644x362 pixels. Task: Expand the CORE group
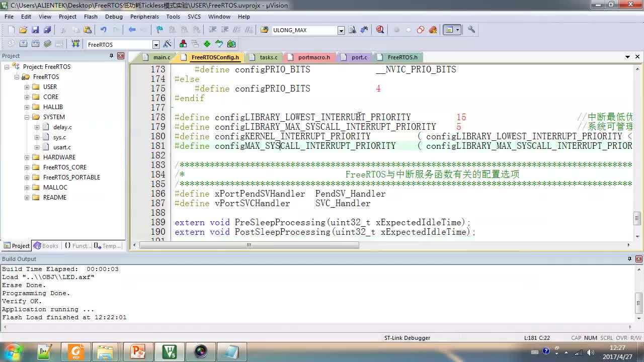[27, 97]
